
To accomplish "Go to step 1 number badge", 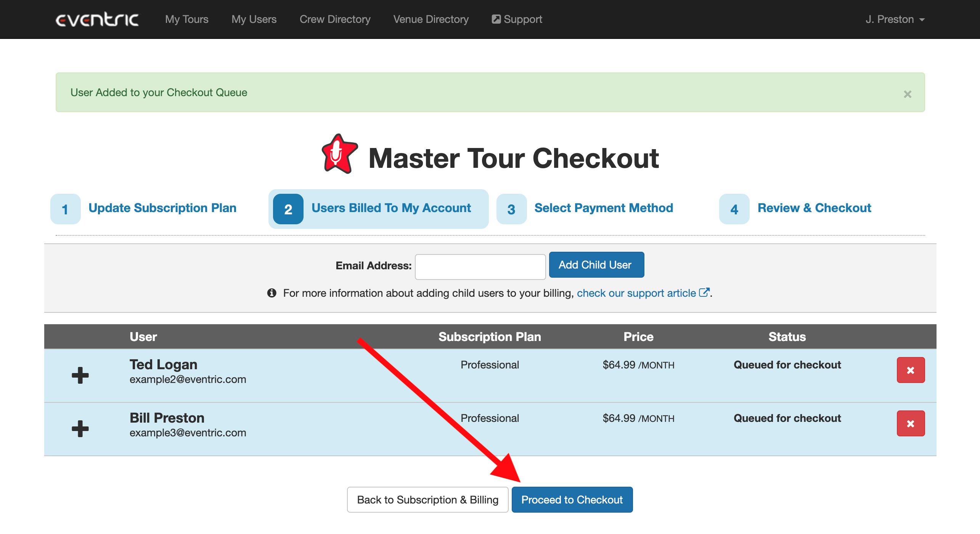I will (x=65, y=209).
